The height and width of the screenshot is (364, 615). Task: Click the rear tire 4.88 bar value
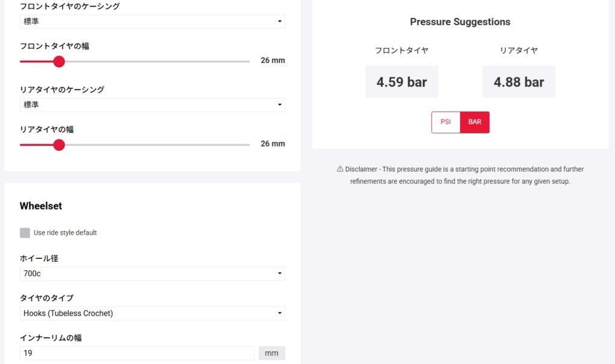coord(519,82)
